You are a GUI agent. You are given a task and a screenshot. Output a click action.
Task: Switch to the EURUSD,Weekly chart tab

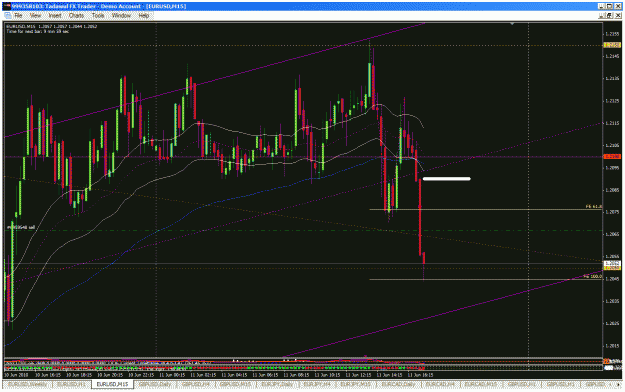point(28,384)
